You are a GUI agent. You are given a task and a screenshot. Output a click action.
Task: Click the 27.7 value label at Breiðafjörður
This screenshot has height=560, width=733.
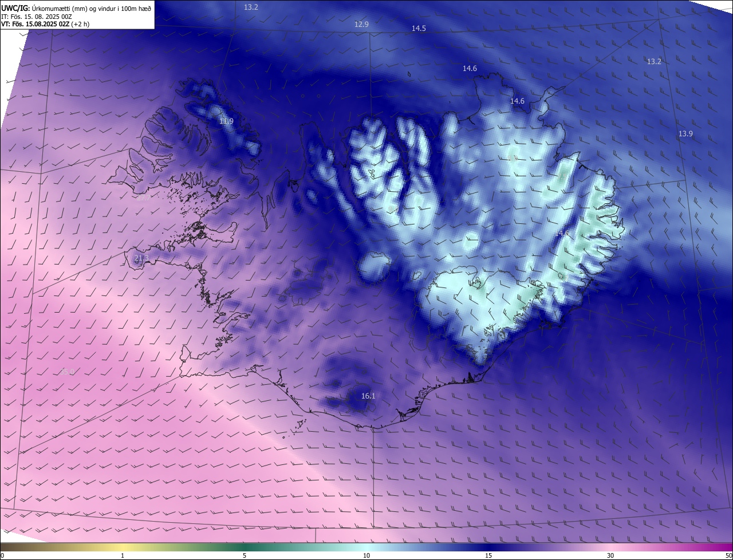142,198
